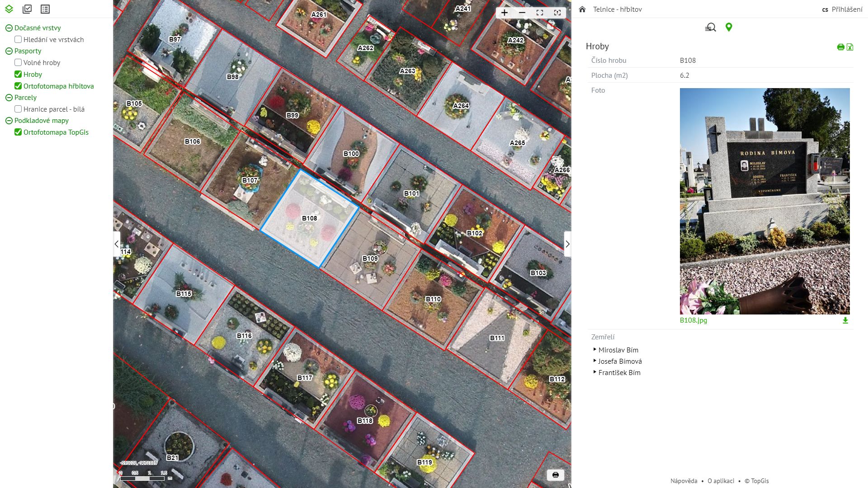Collapse the Dočasné vrstvy group
Screen dimensions: 868x488
(x=9, y=28)
